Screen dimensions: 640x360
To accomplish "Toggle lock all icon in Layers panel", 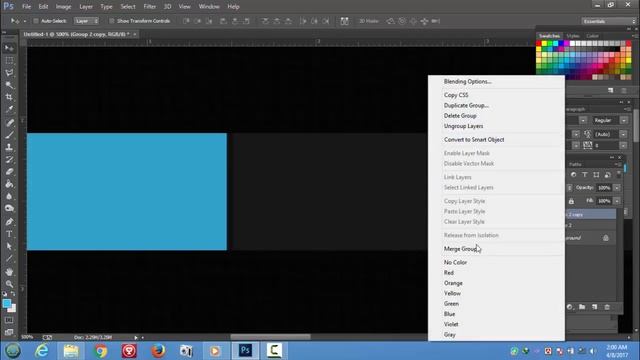I will pos(571,201).
